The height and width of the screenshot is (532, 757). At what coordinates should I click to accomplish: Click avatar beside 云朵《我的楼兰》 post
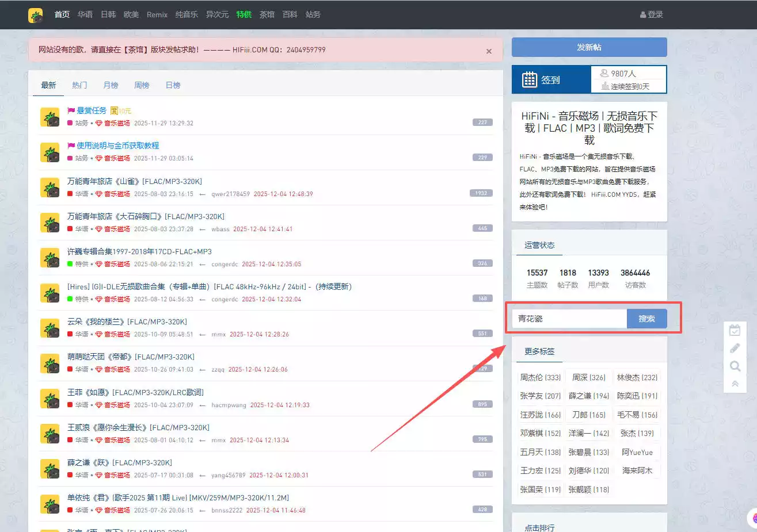click(50, 328)
